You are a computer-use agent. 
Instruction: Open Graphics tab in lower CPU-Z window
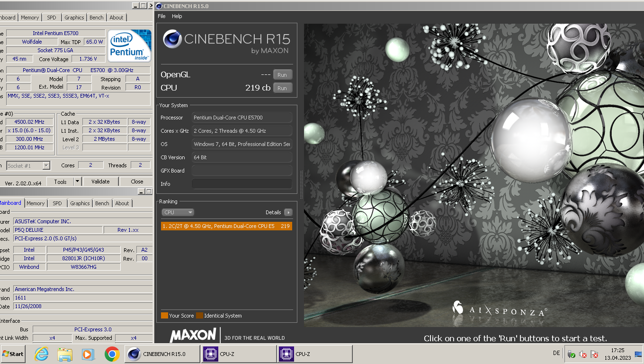pos(80,203)
